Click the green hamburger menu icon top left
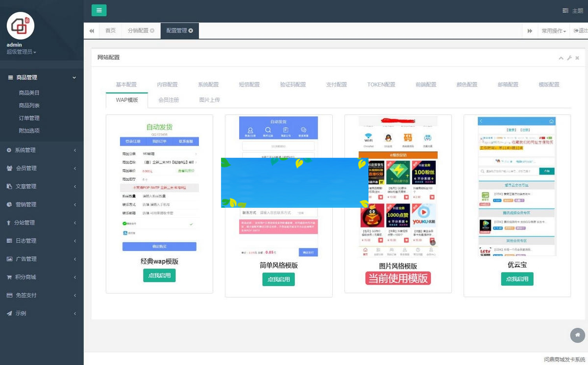 pyautogui.click(x=99, y=10)
